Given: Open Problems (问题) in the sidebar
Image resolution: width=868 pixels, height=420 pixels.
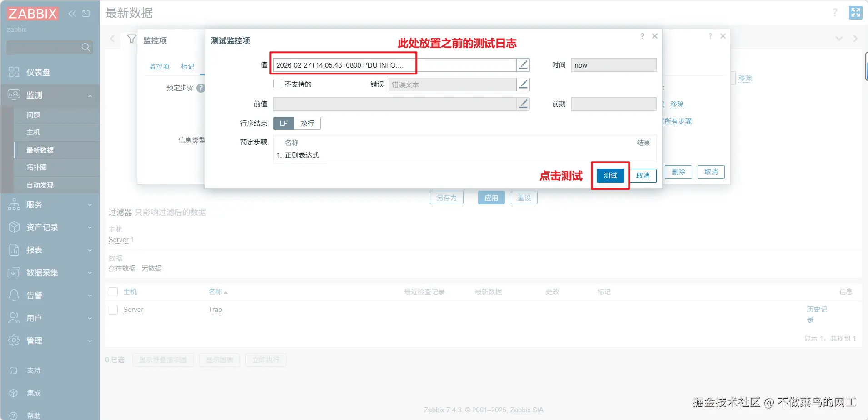Looking at the screenshot, I should [x=33, y=115].
